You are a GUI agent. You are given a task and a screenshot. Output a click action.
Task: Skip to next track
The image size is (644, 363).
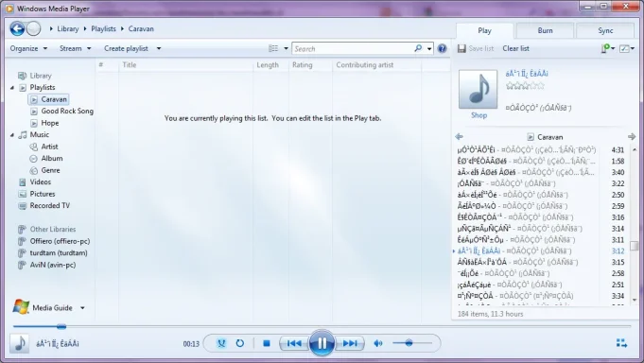click(350, 343)
